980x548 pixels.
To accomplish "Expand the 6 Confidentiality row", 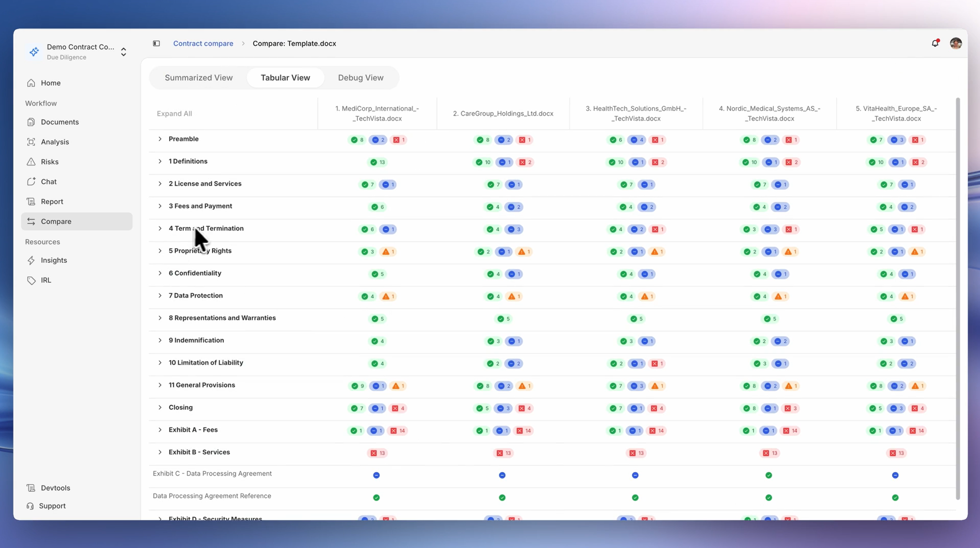I will pyautogui.click(x=160, y=273).
